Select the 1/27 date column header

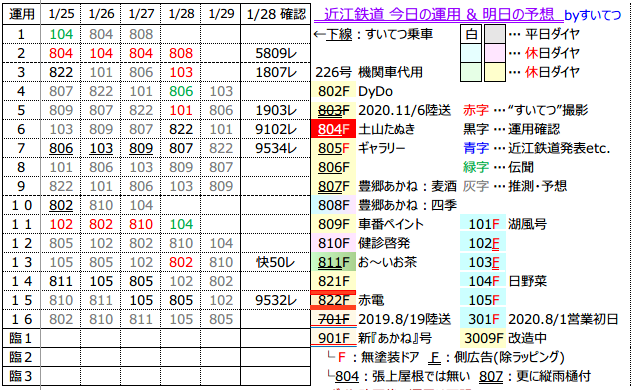point(141,14)
